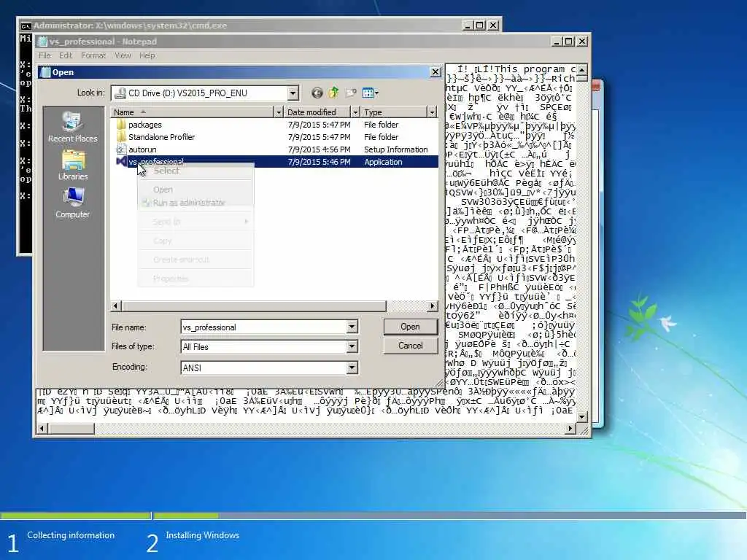Choose Send to in the context menu

coord(196,222)
